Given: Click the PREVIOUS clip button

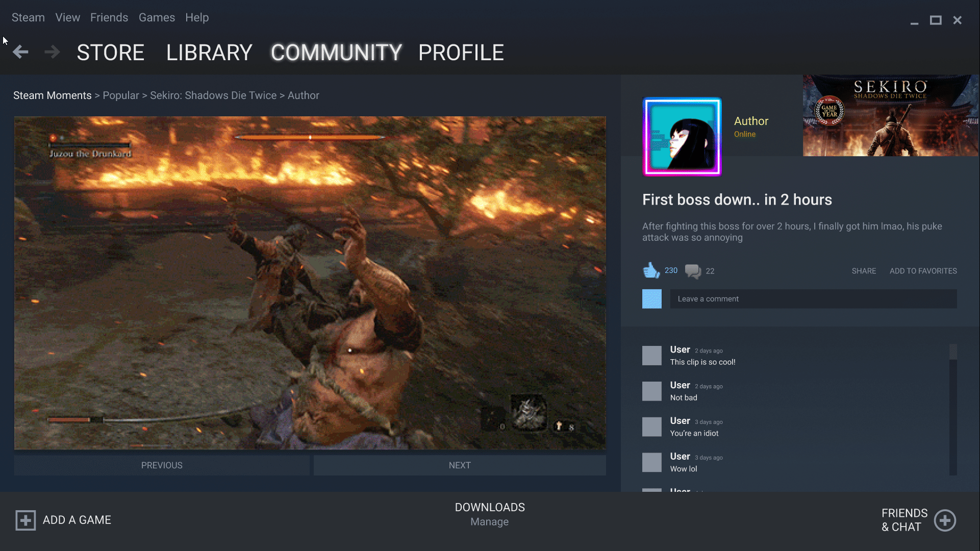Looking at the screenshot, I should [162, 465].
